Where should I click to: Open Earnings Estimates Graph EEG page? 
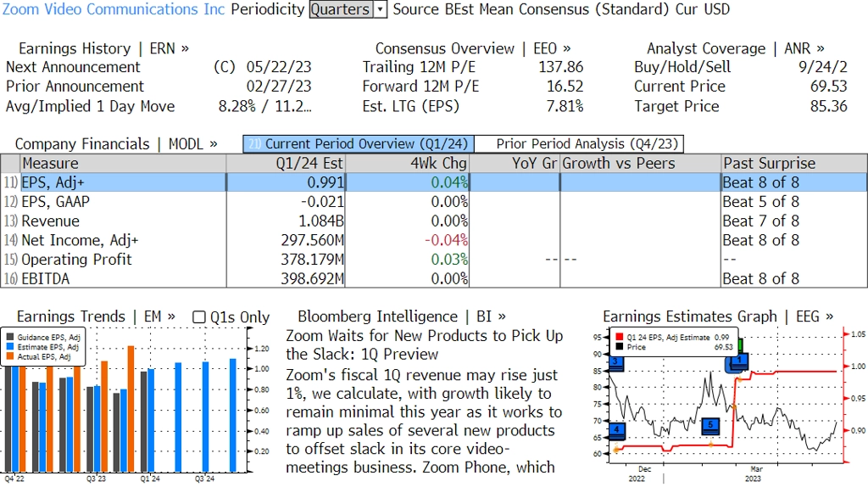(x=718, y=316)
